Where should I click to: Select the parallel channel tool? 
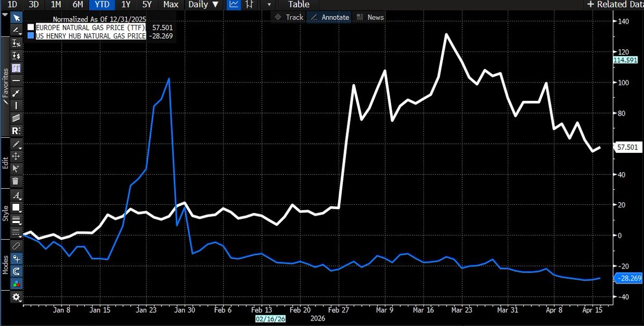pos(16,118)
